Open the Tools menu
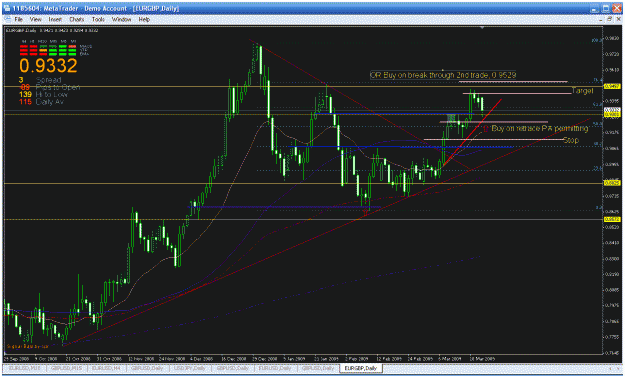Image resolution: width=625 pixels, height=376 pixels. (x=98, y=19)
